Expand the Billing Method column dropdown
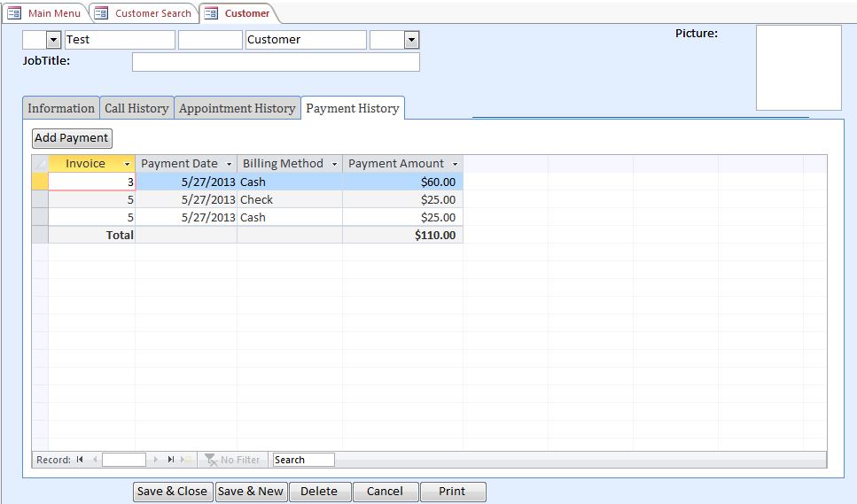Viewport: 857px width, 504px height. pyautogui.click(x=334, y=164)
